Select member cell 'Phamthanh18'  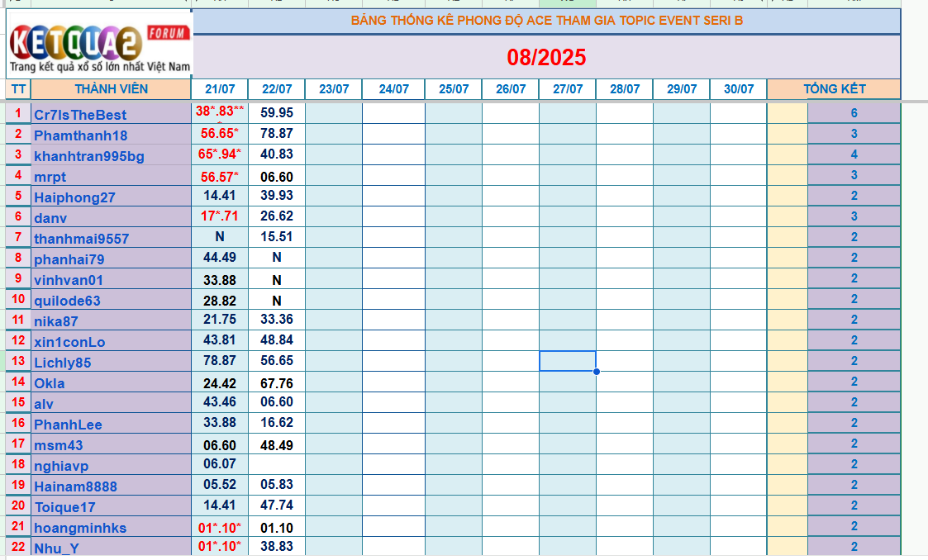coord(112,135)
